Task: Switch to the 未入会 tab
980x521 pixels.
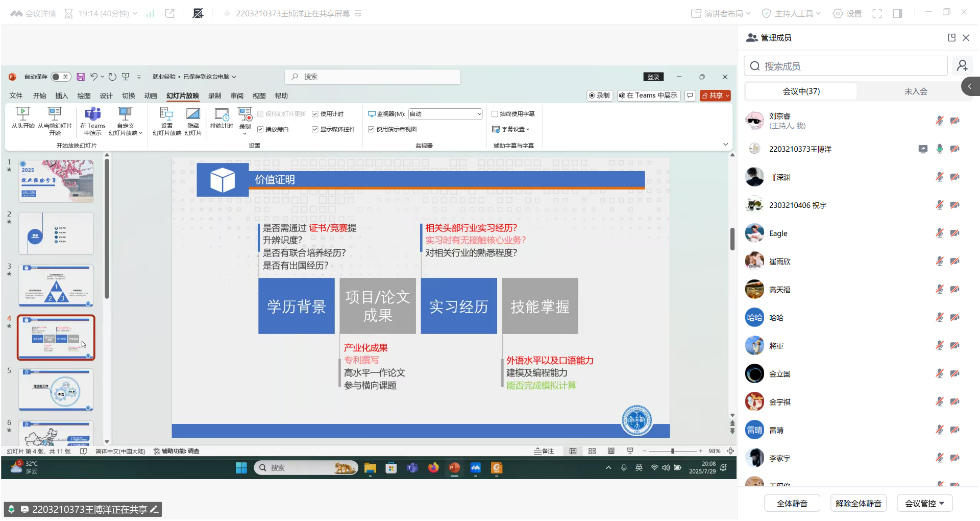Action: pos(916,91)
